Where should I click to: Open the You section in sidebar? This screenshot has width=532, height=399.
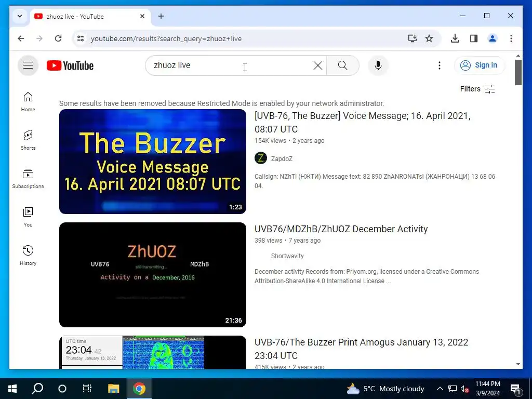28,217
